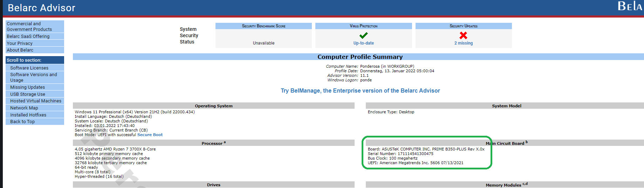
Task: Click the Operating System section header
Action: pos(214,106)
